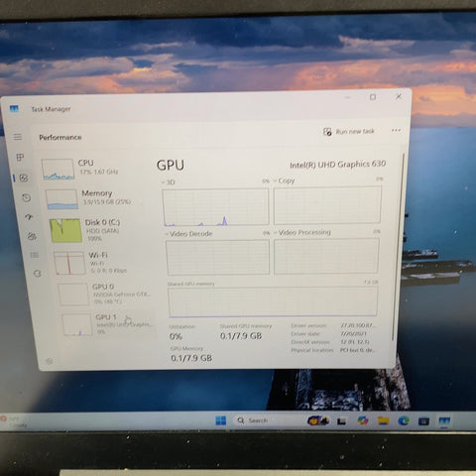Open the hamburger navigation menu
The width and height of the screenshot is (476, 476).
pos(18,137)
